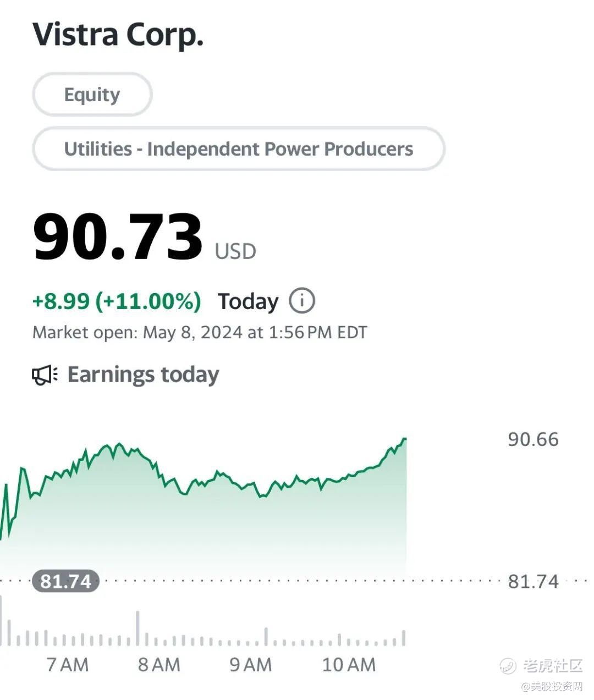Click the tall volume bar near 8 AM
Image resolution: width=594 pixels, height=700 pixels.
137,629
